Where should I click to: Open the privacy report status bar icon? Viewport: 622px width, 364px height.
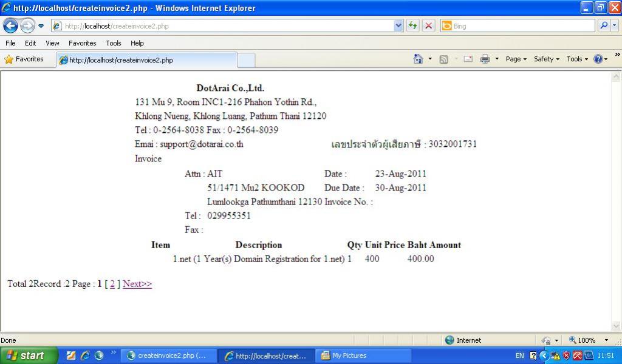[546, 340]
